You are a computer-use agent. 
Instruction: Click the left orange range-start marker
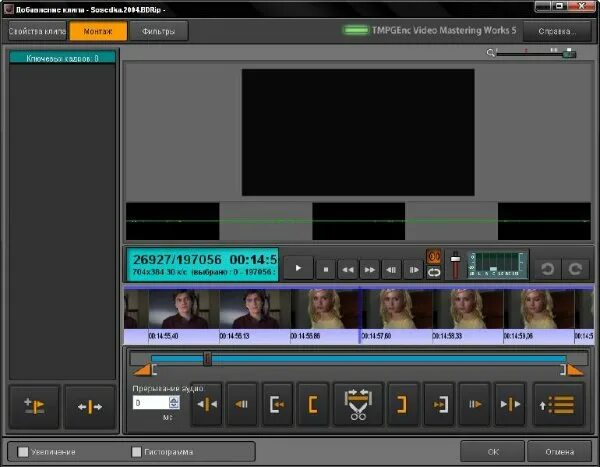(143, 370)
